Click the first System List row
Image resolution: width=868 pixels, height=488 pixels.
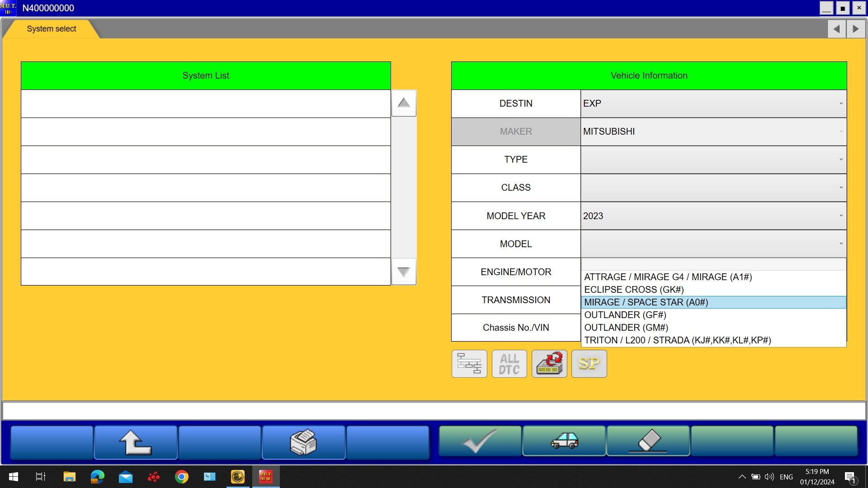[206, 103]
